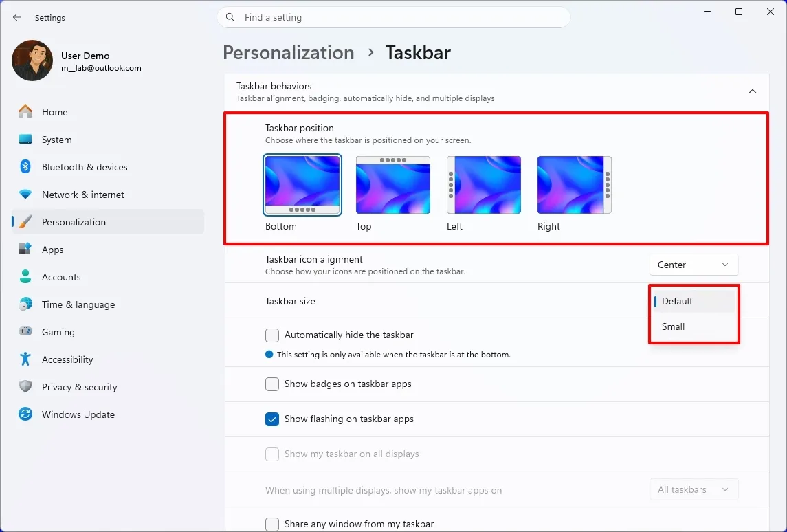
Task: Click the Gaming controller icon
Action: 25,331
